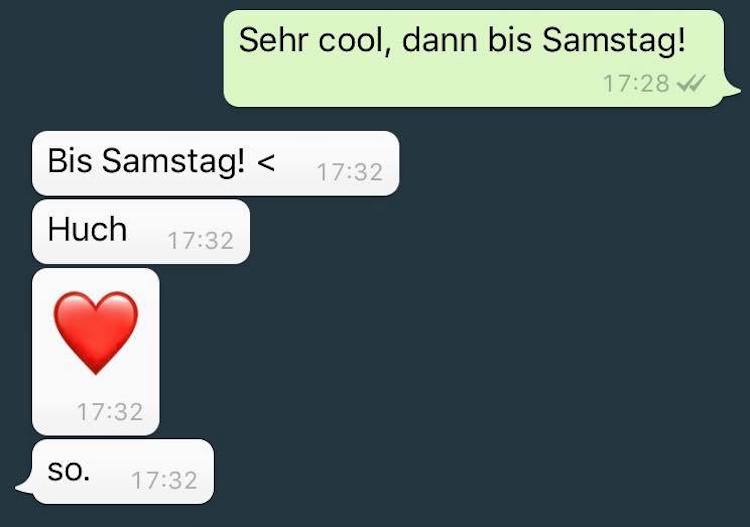The height and width of the screenshot is (527, 750).
Task: Click the word "Samstag!" in the green bubble
Action: (614, 42)
